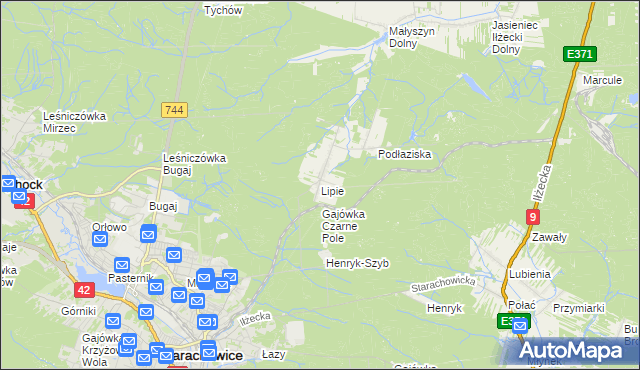This screenshot has width=640, height=370.
Task: Select the Górniki label
Action: [x=78, y=311]
